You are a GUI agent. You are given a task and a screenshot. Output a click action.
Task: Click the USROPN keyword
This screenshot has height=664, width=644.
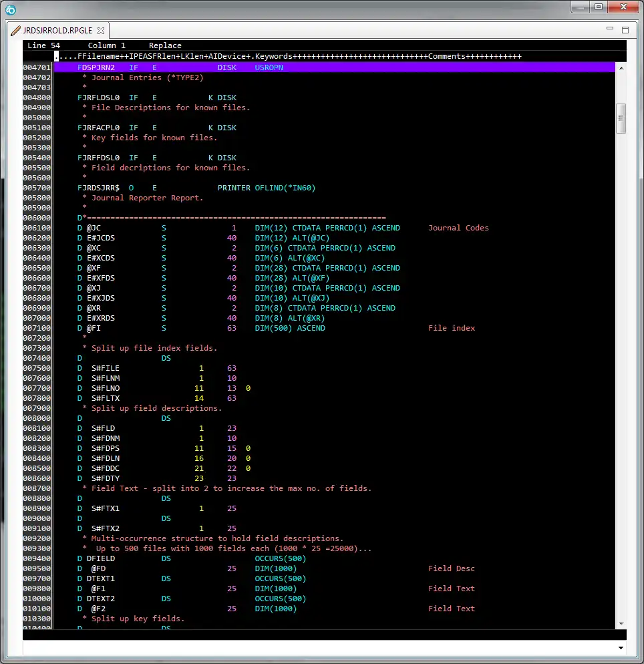click(269, 67)
